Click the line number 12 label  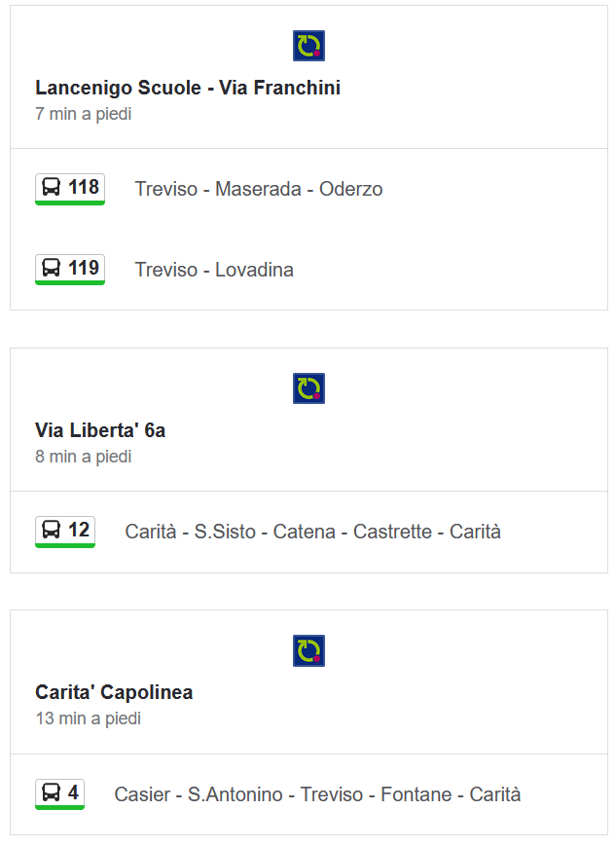click(79, 530)
